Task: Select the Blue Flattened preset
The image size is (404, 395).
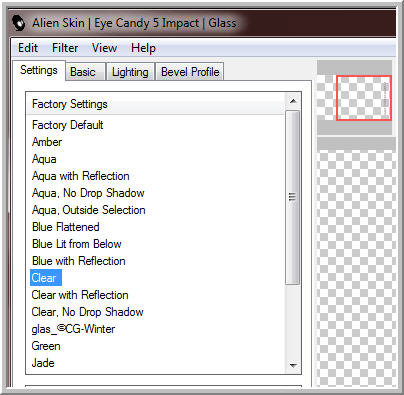Action: point(66,227)
